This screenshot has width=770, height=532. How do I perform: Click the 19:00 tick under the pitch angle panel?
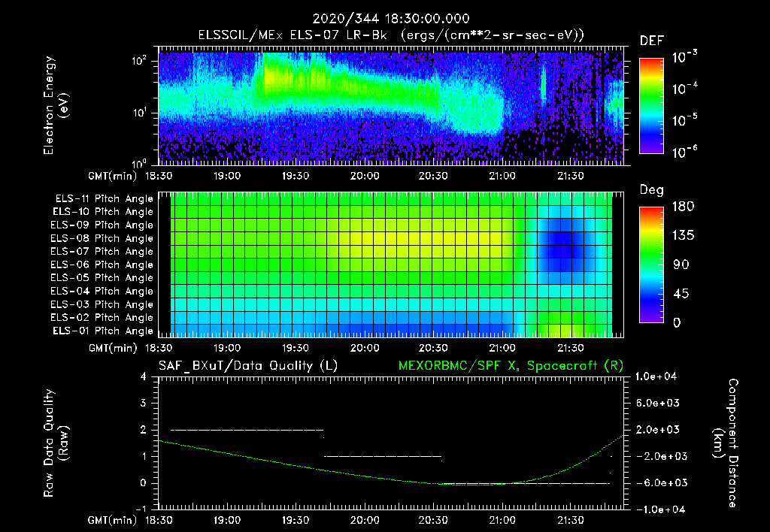click(227, 348)
